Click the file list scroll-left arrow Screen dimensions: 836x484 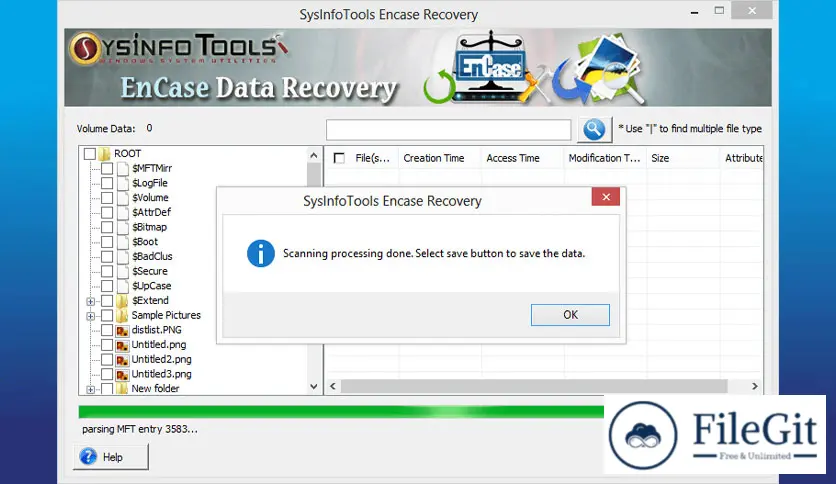[x=333, y=386]
